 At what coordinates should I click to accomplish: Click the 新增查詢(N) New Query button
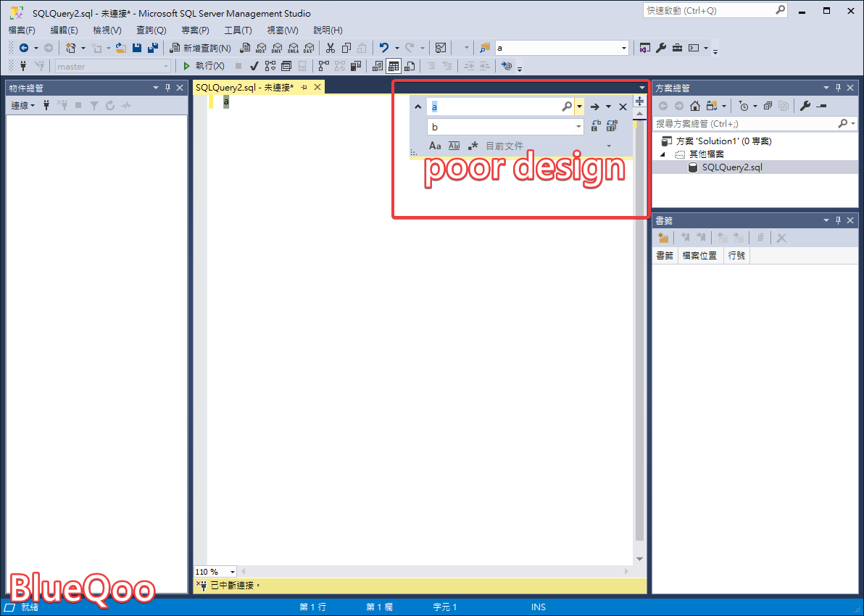200,48
